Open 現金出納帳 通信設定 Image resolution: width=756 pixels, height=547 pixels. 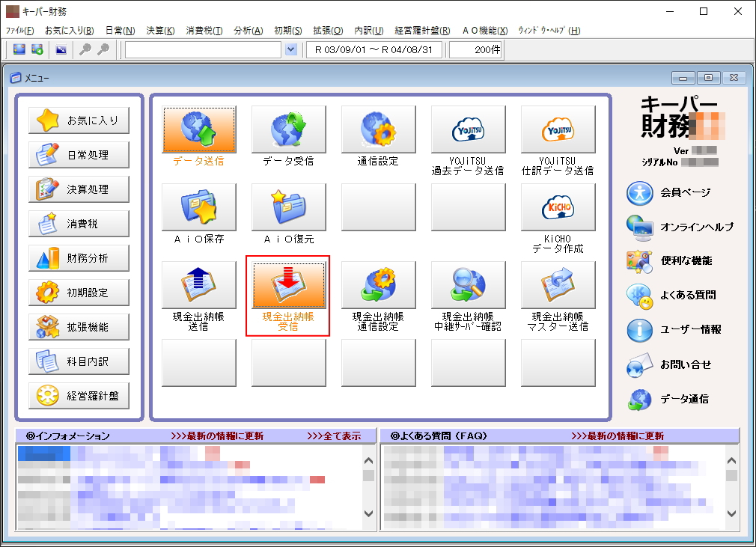379,285
